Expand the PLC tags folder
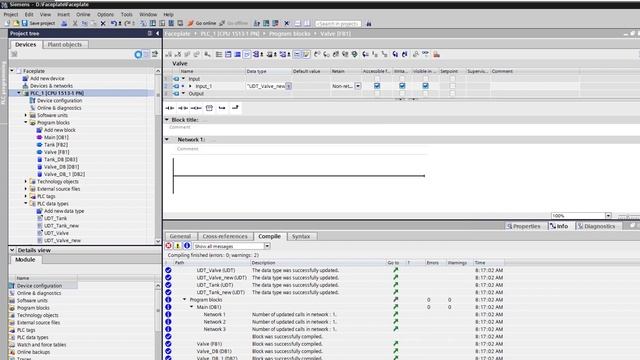 (26, 196)
